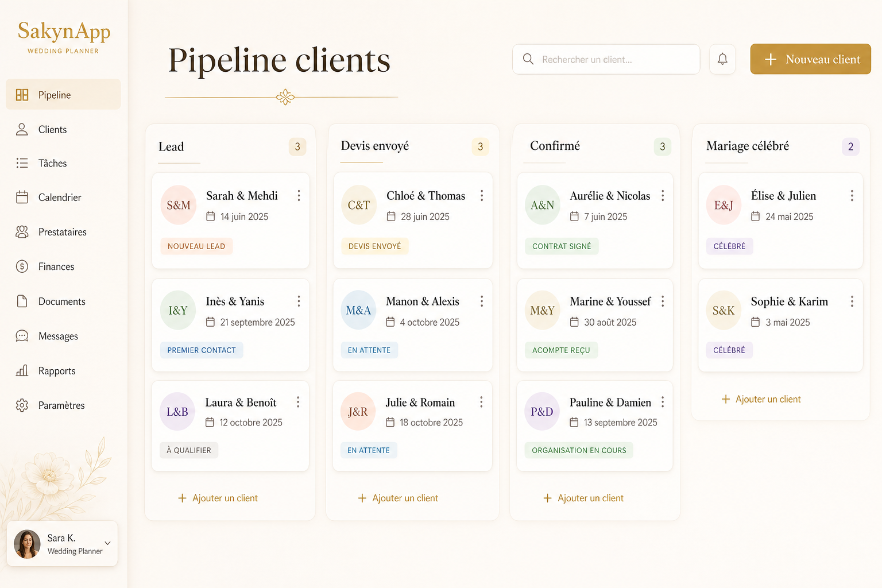Open options menu for Sarah & Mehdi
Screen dimensions: 882x588
click(x=299, y=196)
